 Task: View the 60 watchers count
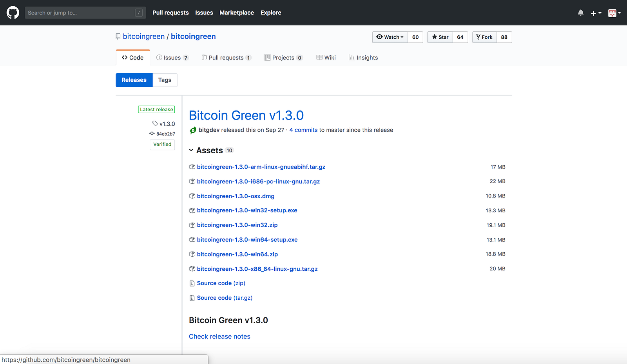(x=415, y=37)
